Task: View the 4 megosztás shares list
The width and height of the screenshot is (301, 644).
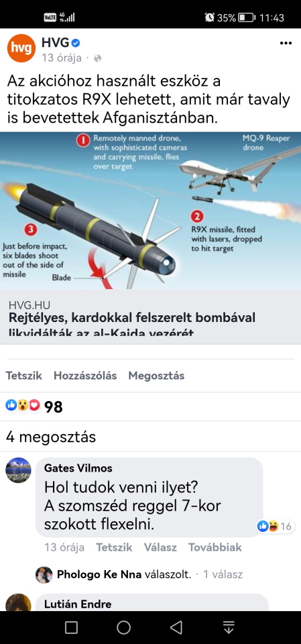Action: point(51,437)
